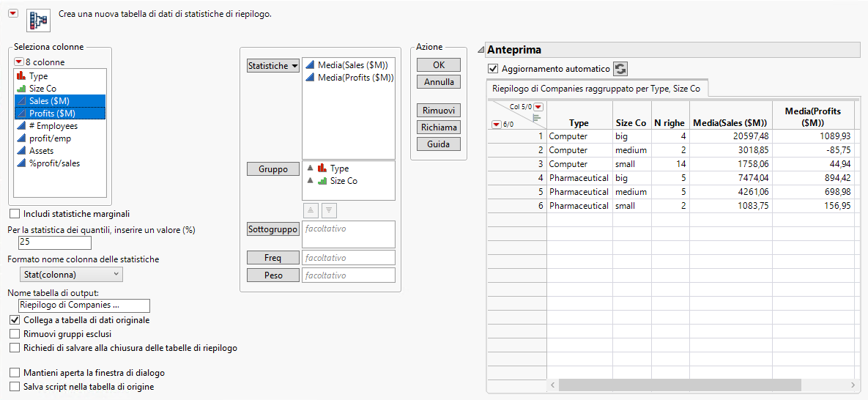Select row 3 number in preview table
The image size is (868, 400).
(516, 164)
